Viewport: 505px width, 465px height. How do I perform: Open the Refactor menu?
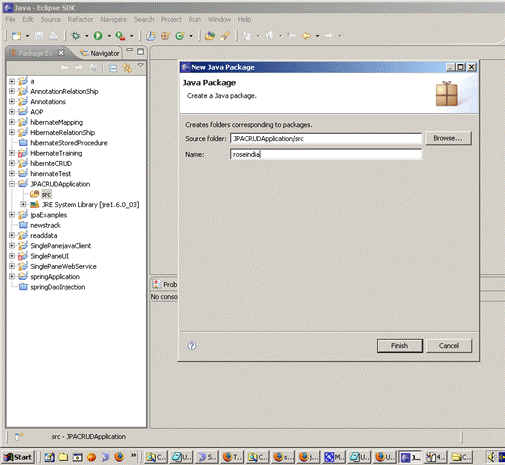(x=80, y=19)
